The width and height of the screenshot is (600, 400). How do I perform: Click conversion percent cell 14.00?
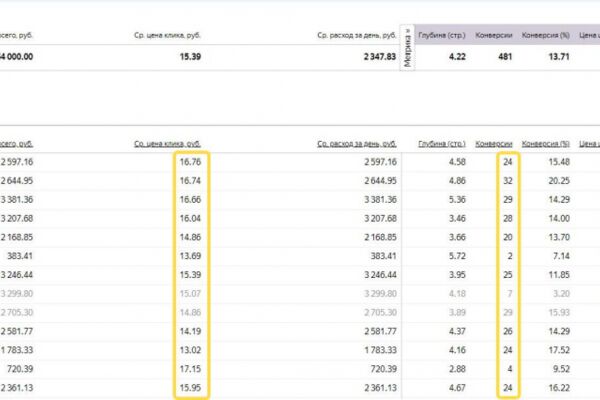tap(559, 218)
